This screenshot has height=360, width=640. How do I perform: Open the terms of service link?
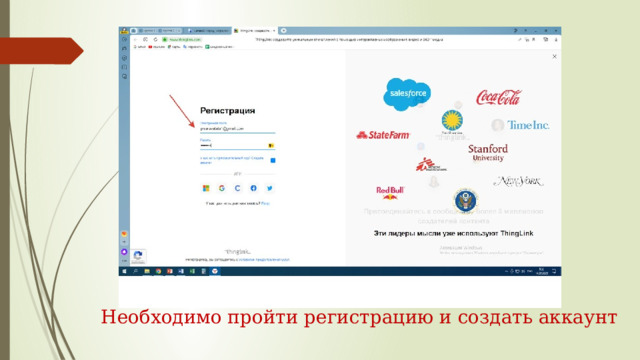coord(264,260)
